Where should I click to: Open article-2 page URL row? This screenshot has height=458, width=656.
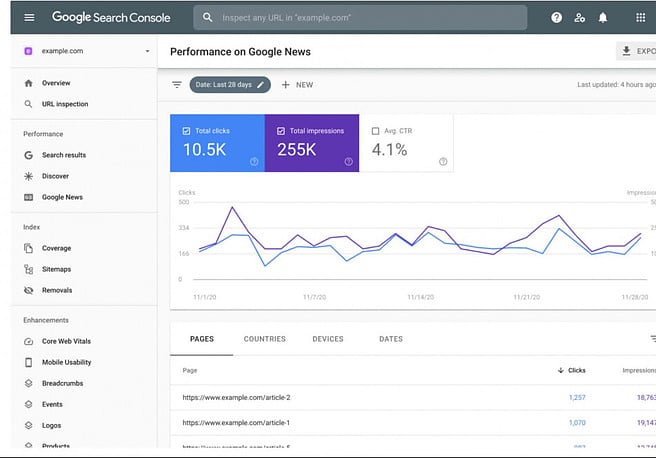[236, 398]
